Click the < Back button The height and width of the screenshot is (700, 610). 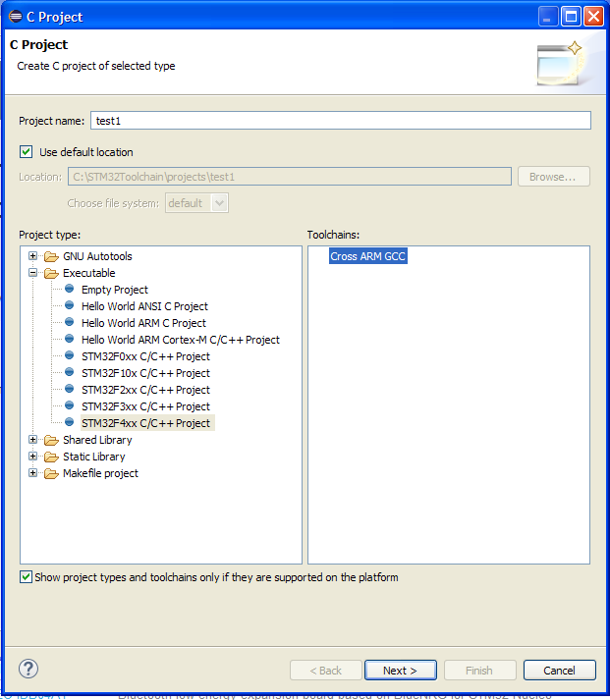[x=326, y=671]
